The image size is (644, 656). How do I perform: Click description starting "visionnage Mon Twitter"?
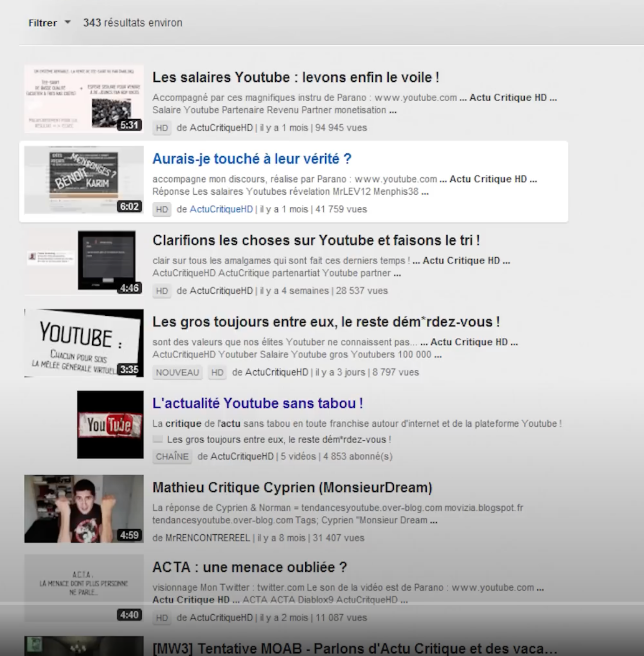coord(348,594)
